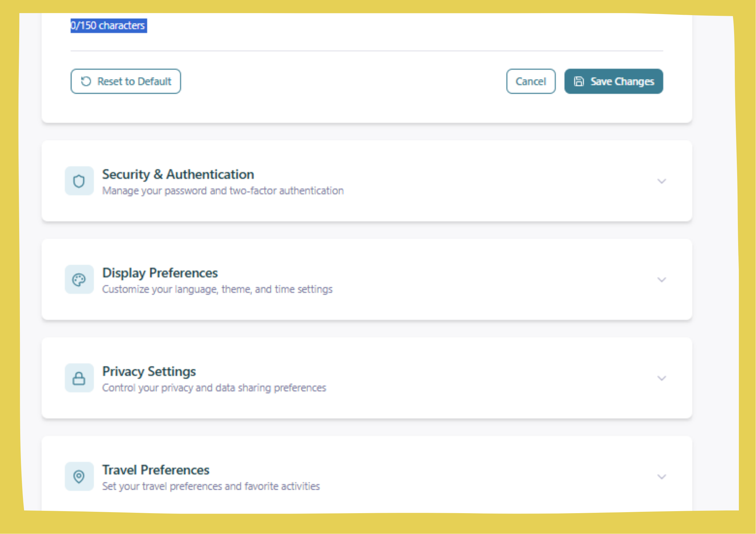Expand the Travel Preferences chevron
This screenshot has height=534, width=756.
point(661,477)
